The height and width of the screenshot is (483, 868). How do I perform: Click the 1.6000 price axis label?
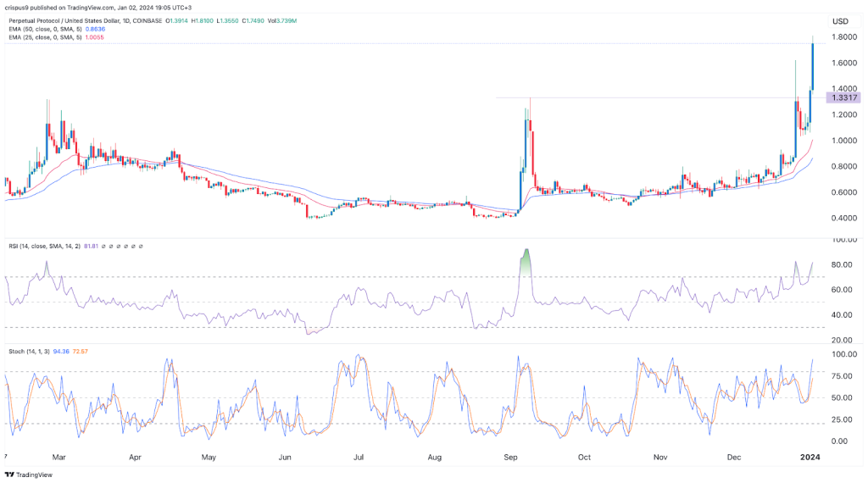point(843,63)
